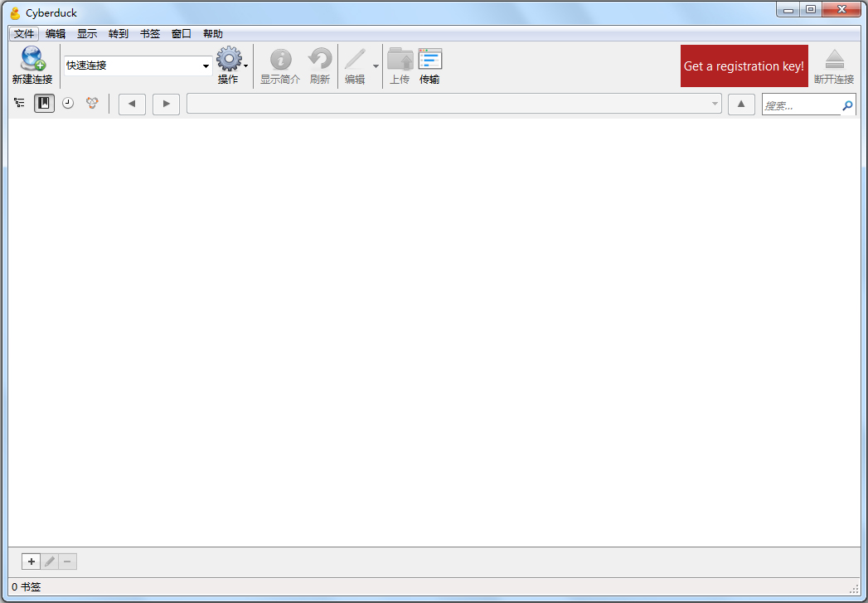
Task: Toggle the 显示简介 info panel
Action: (279, 60)
